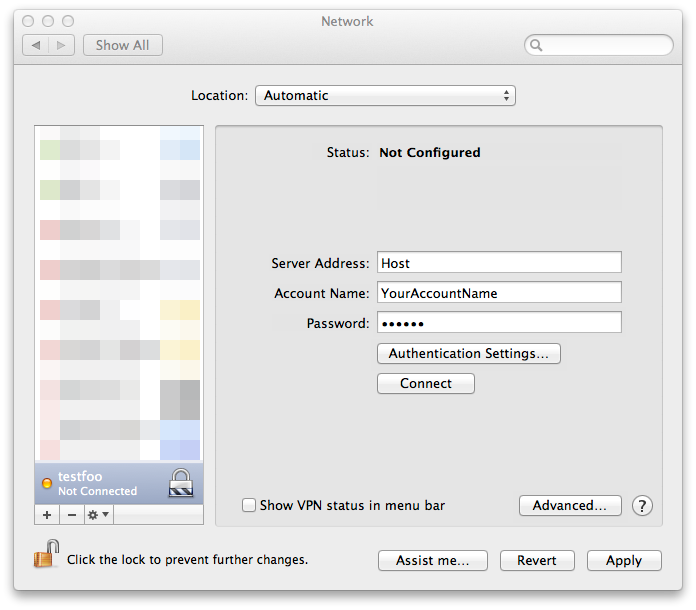Click Show All preferences button
Viewport: 696px width, 610px height.
click(x=123, y=45)
